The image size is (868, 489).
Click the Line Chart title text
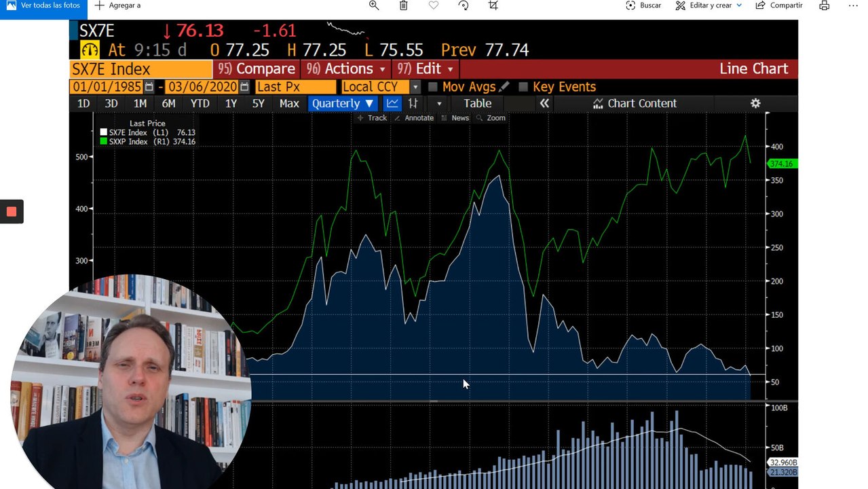753,69
